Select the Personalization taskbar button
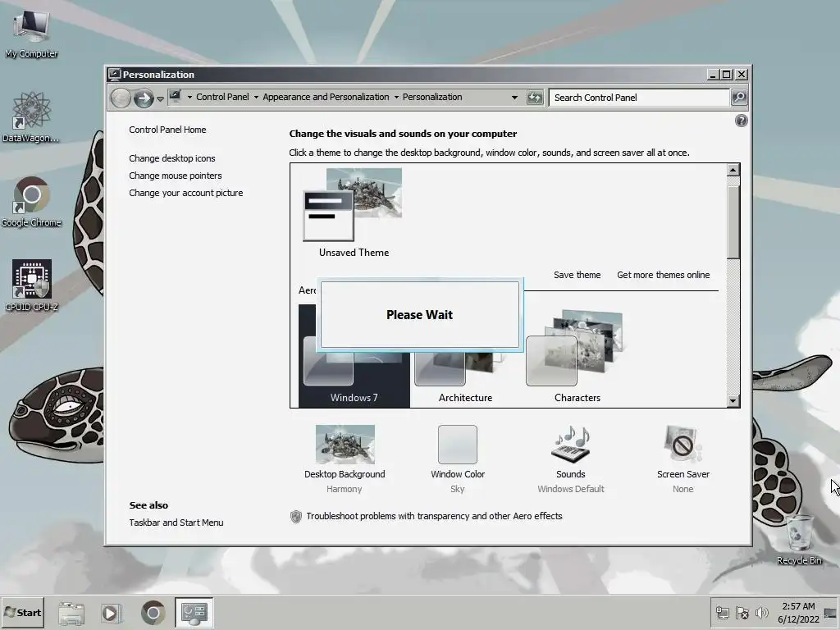The height and width of the screenshot is (630, 840). (x=194, y=613)
